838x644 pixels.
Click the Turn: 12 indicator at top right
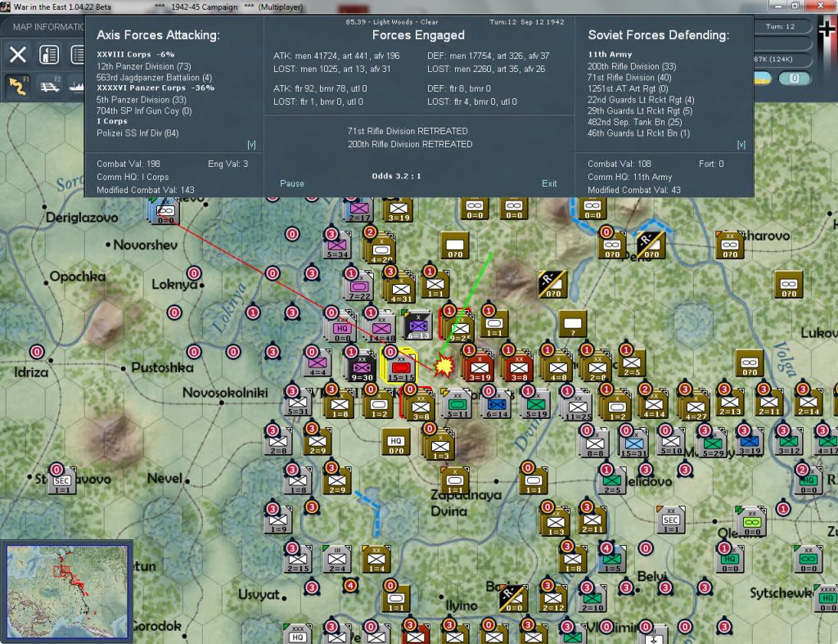[x=780, y=26]
